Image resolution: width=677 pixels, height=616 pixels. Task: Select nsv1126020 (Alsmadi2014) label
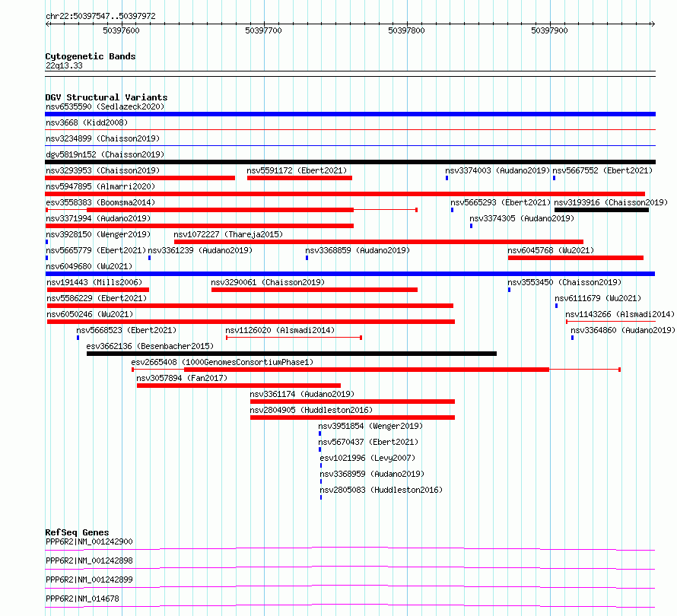click(x=280, y=330)
